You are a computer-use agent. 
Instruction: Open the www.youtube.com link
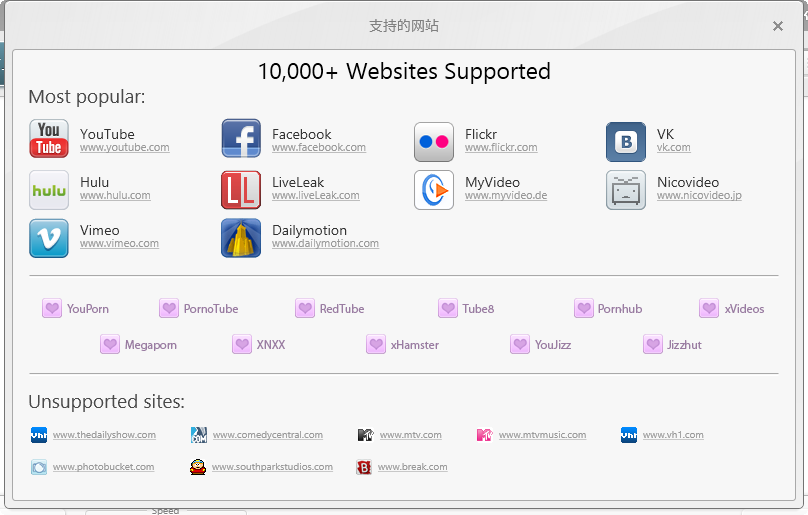click(x=125, y=147)
